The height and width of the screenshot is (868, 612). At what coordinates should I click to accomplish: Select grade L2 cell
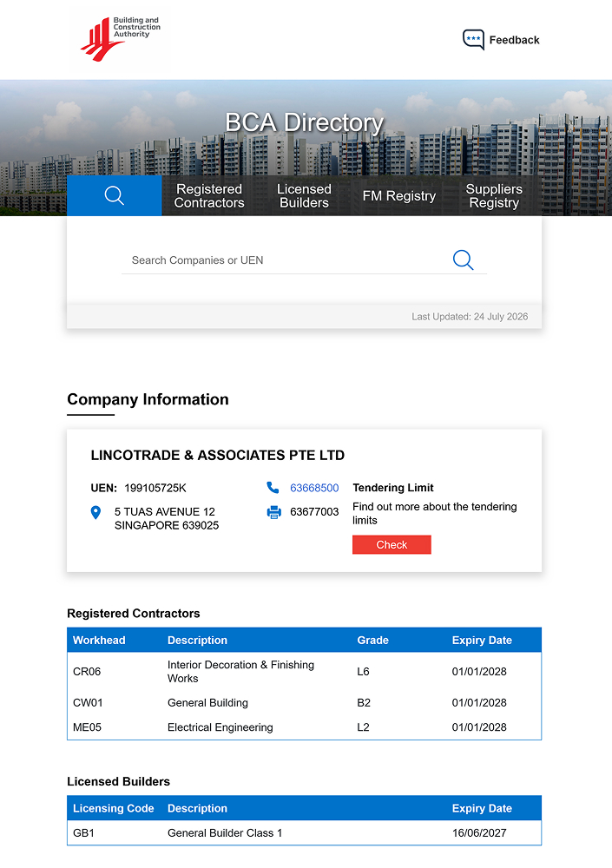pyautogui.click(x=363, y=727)
